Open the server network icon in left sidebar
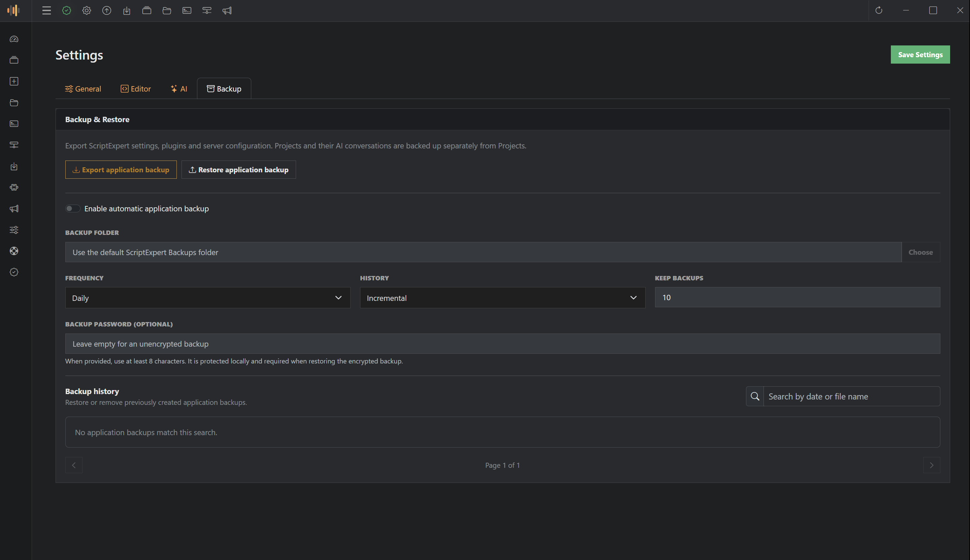970x560 pixels. [14, 145]
